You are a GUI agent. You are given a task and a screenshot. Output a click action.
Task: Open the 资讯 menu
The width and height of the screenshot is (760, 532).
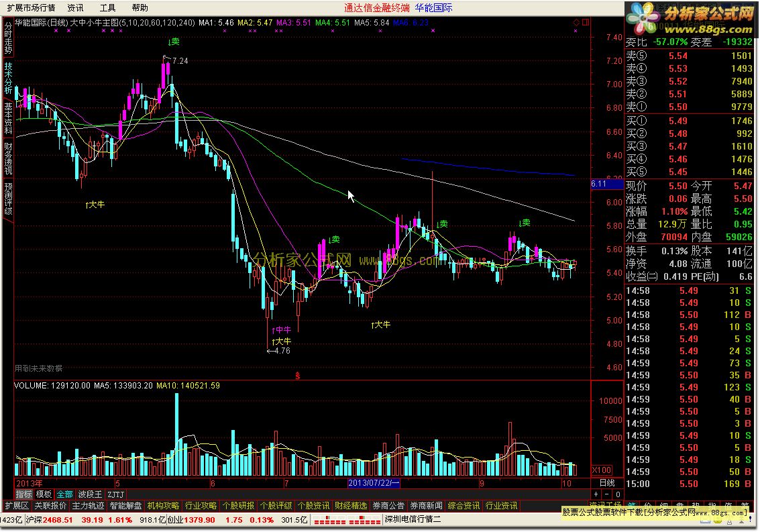75,8
